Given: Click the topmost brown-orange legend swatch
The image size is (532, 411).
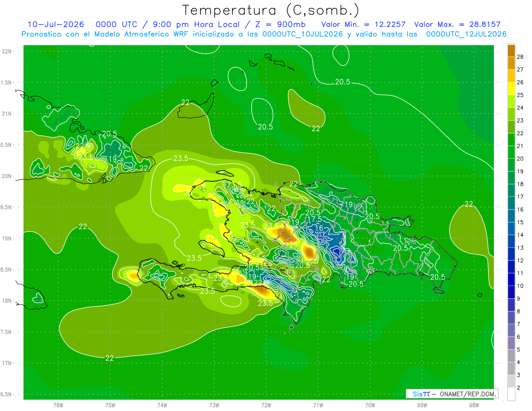Looking at the screenshot, I should [511, 51].
